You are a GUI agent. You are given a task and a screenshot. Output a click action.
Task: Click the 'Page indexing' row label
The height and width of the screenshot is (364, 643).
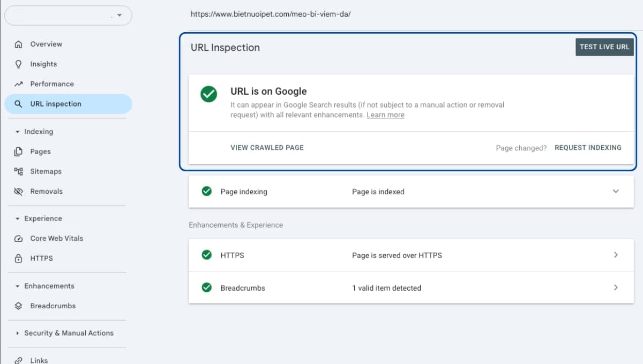pos(244,192)
